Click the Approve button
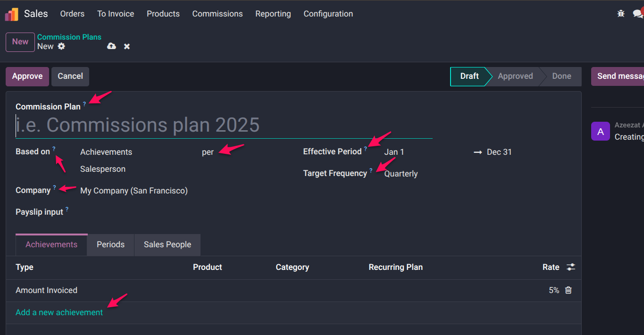The width and height of the screenshot is (644, 335). click(27, 76)
